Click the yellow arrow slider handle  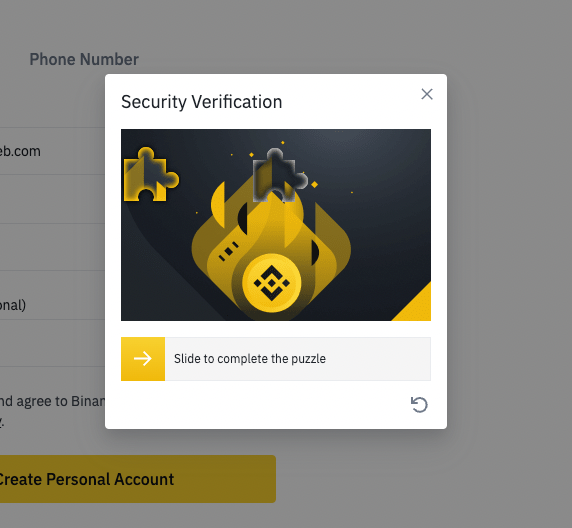pyautogui.click(x=143, y=359)
